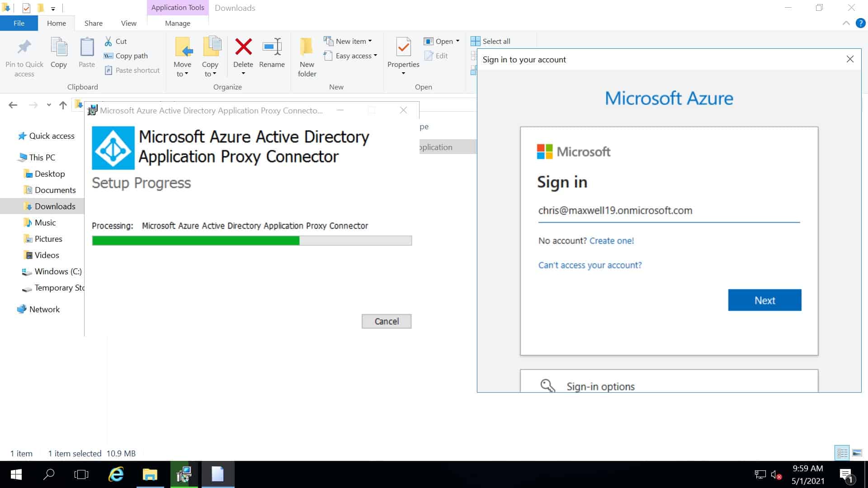Open Desktop in navigation pane

(x=44, y=174)
